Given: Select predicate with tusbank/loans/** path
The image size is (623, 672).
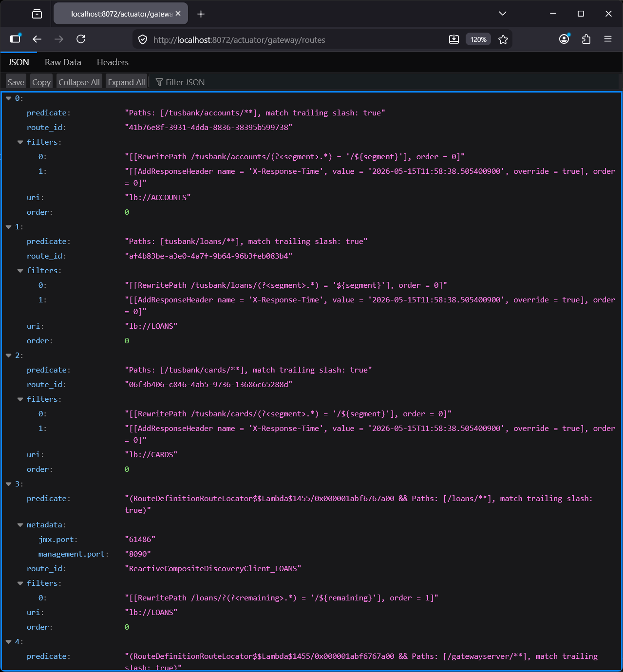Looking at the screenshot, I should [246, 242].
